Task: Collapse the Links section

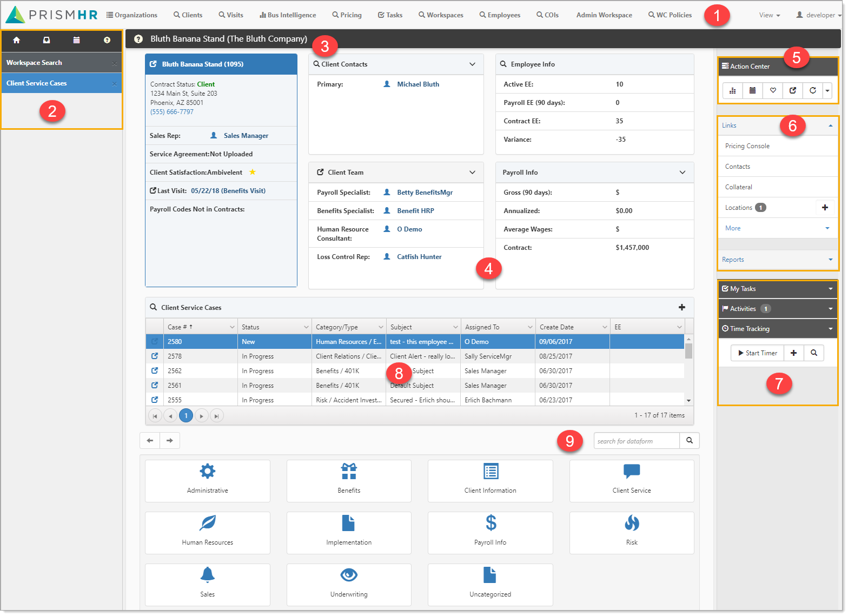Action: click(x=831, y=125)
